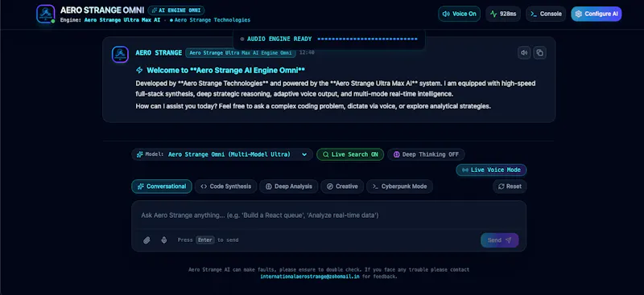This screenshot has width=644, height=295.
Task: Select the Creative mode tab
Action: coord(342,186)
